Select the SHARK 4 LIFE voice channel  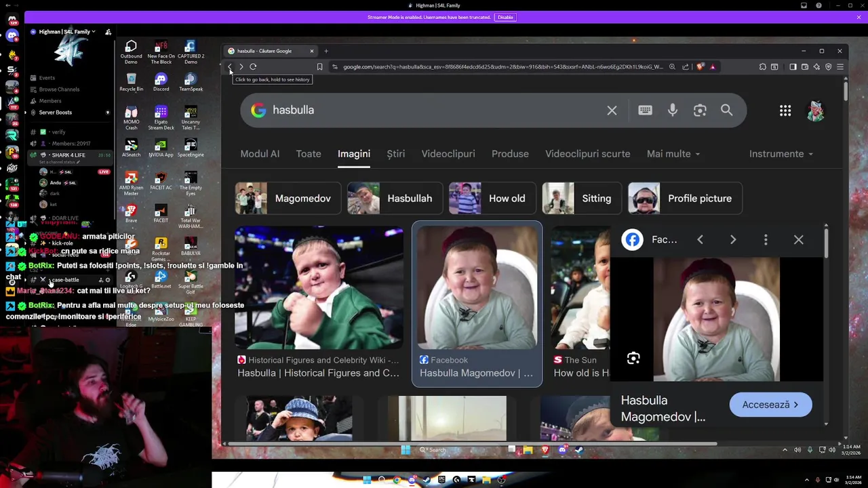(68, 155)
